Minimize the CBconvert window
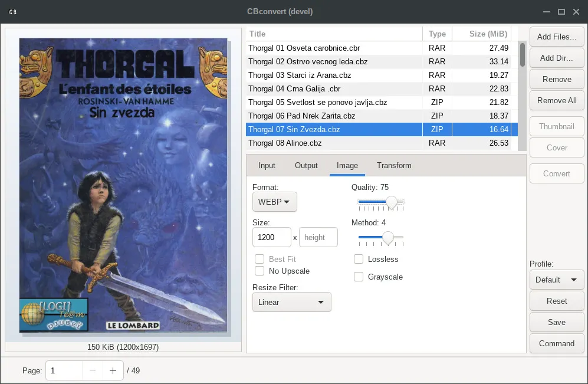The height and width of the screenshot is (384, 588). point(546,12)
